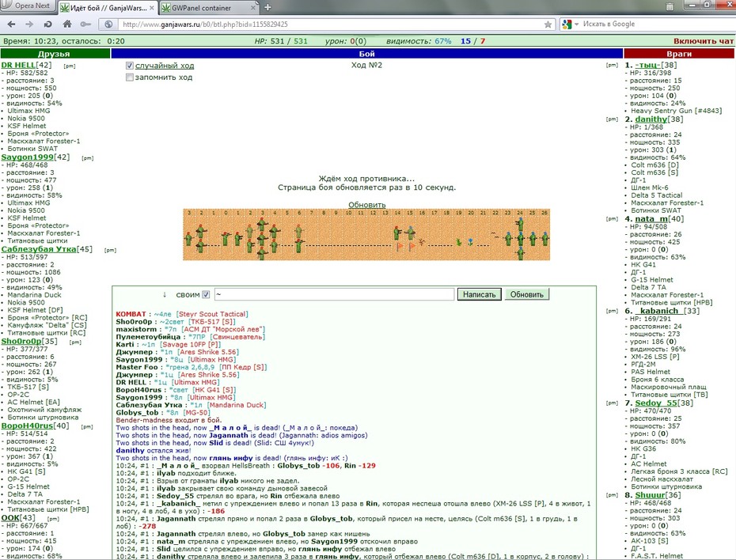This screenshot has width=736, height=560.
Task: Open the browser home page icon
Action: (x=67, y=24)
